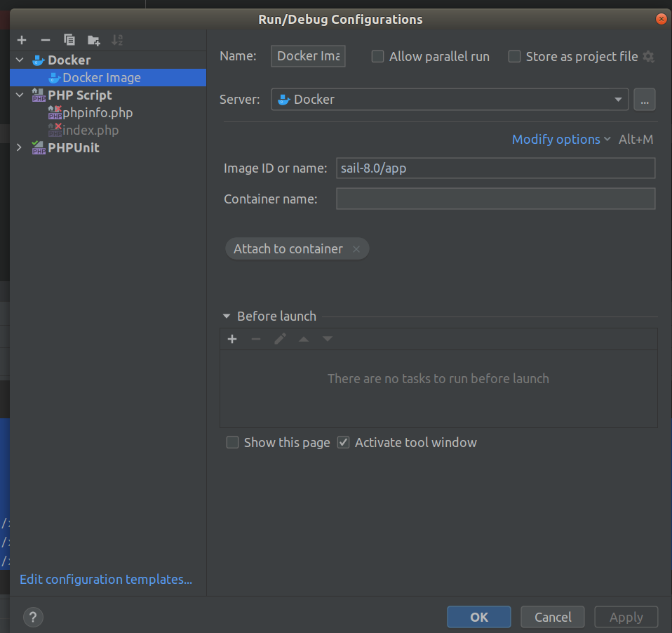Image resolution: width=672 pixels, height=633 pixels.
Task: Click the Container name input field
Action: coord(495,199)
